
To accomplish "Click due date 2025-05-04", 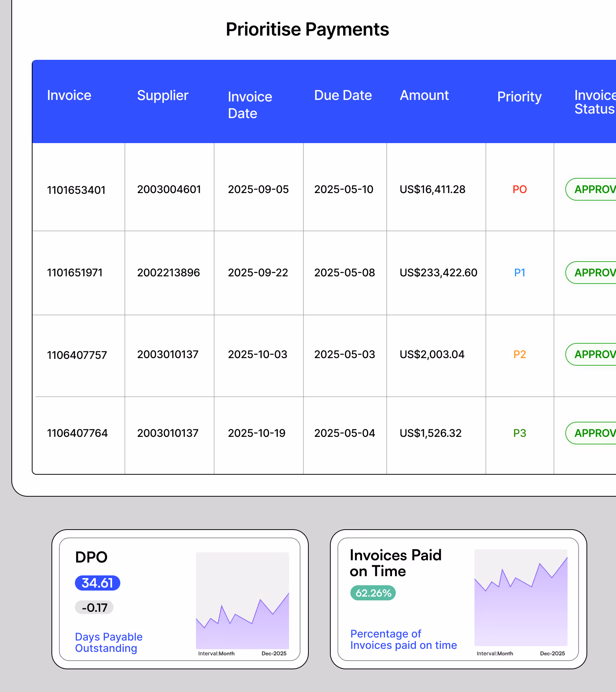I will [x=345, y=433].
